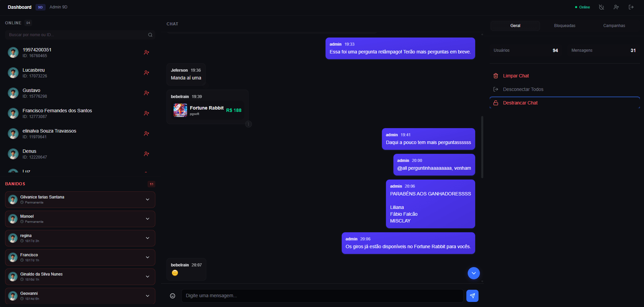
Task: Open the emoji picker in the chat
Action: [173, 296]
